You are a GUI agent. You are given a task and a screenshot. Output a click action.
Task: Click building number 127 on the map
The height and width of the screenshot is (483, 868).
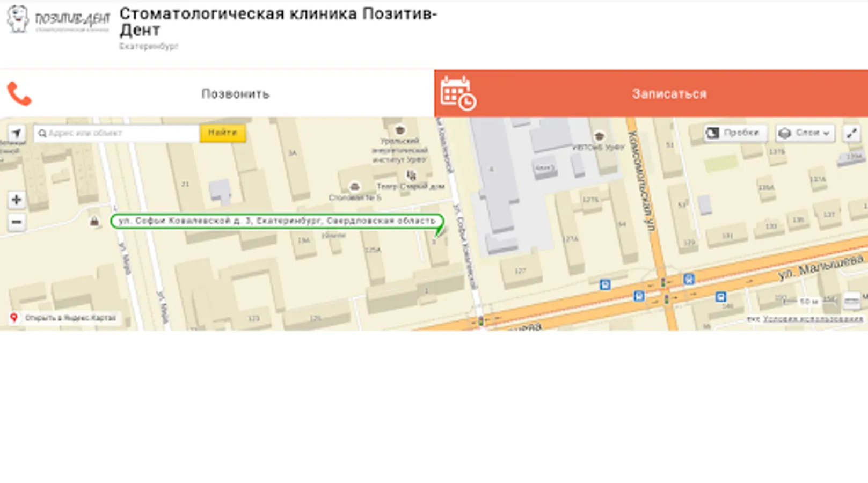(x=520, y=271)
